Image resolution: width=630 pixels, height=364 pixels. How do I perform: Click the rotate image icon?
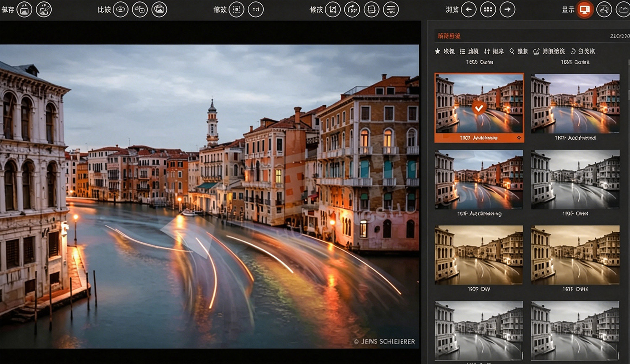[x=352, y=9]
